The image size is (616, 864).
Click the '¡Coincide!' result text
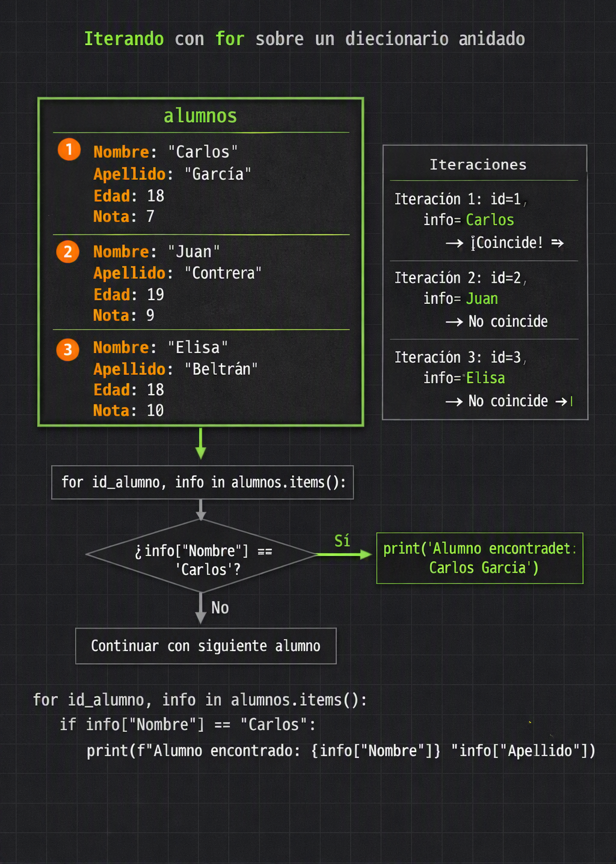point(507,242)
